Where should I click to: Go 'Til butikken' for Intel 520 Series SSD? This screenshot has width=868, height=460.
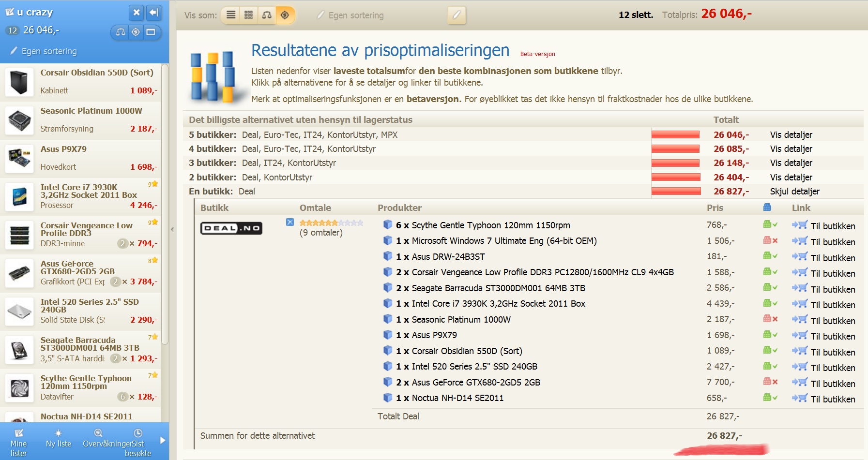click(x=833, y=368)
